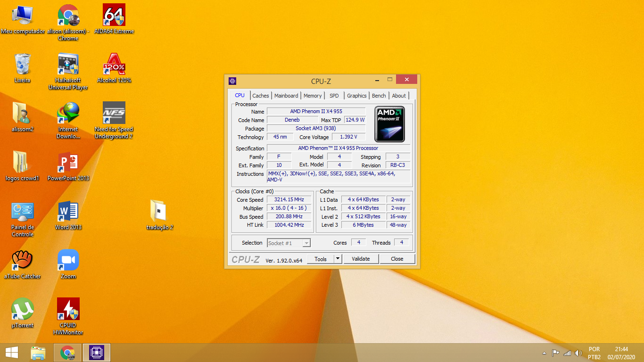The width and height of the screenshot is (644, 362).
Task: Switch to the Mainboard tab
Action: point(286,96)
